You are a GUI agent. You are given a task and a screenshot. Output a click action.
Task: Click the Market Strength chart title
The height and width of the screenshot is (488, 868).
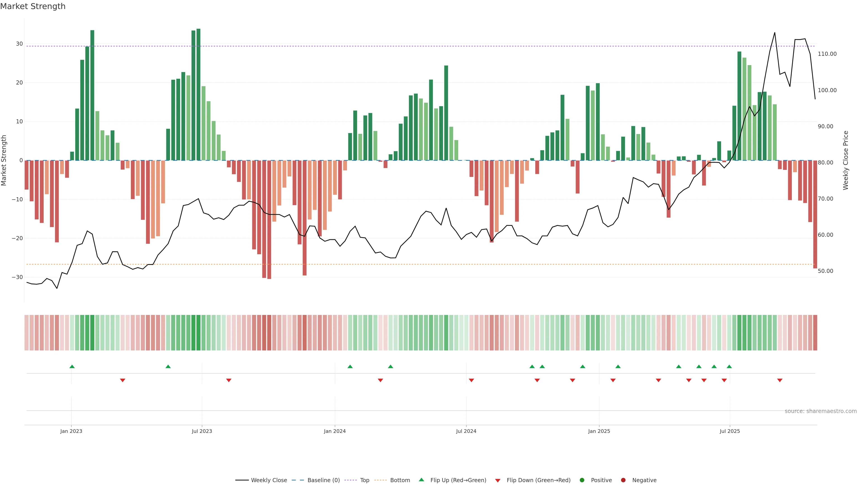(x=33, y=6)
